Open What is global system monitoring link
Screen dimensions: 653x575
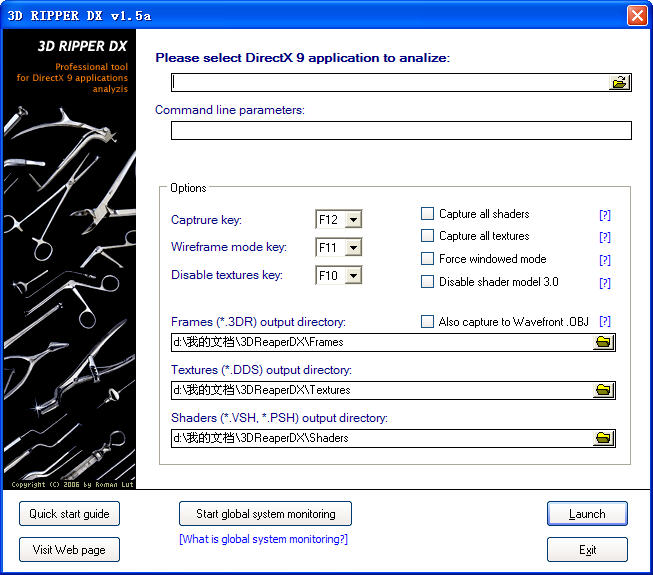click(263, 539)
